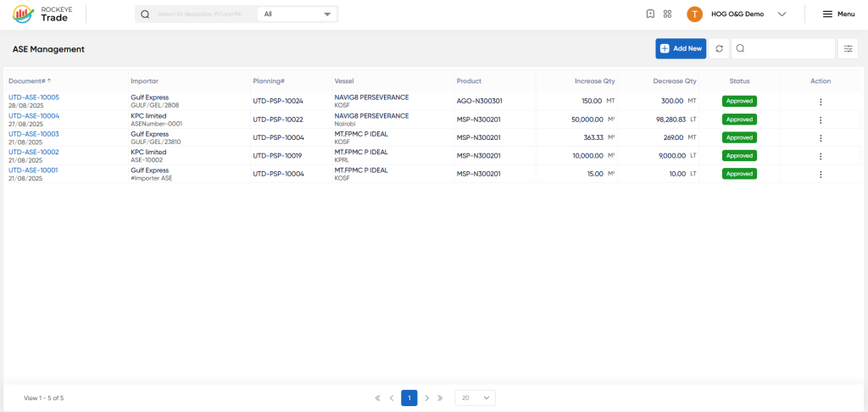Select planning cell UTD-PSP-10022
Image resolution: width=868 pixels, height=412 pixels.
[278, 120]
